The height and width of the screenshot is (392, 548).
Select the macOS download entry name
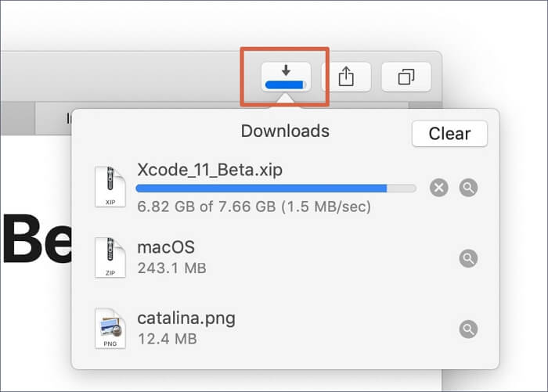(x=165, y=247)
